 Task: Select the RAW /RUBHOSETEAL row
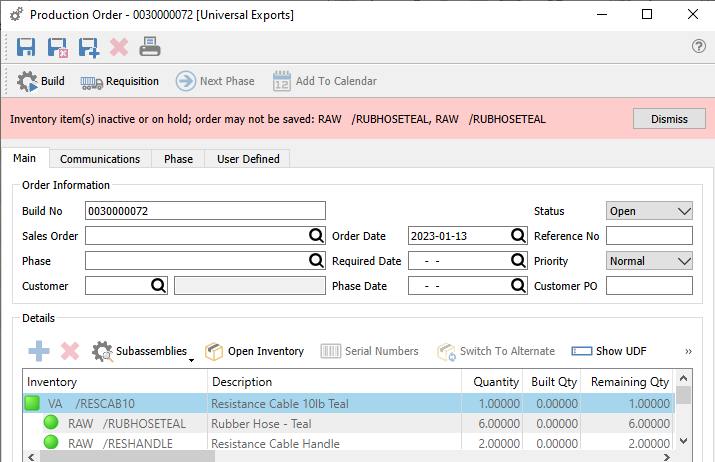pyautogui.click(x=348, y=424)
